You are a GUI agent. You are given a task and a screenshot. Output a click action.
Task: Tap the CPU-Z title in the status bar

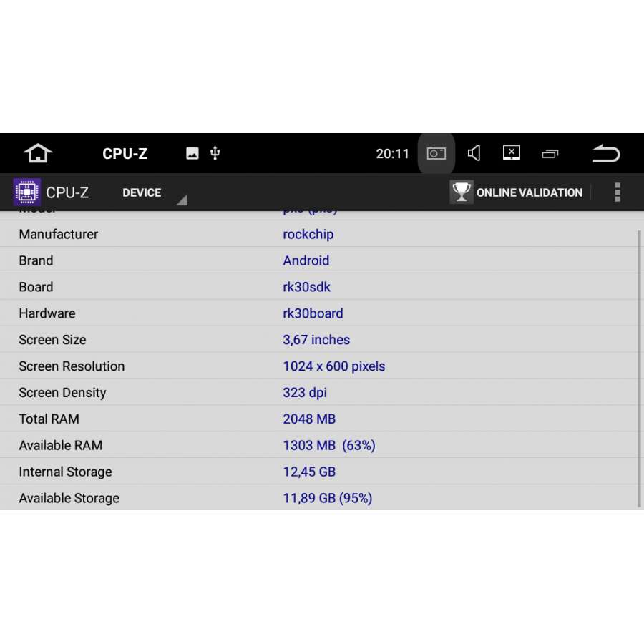pos(125,154)
